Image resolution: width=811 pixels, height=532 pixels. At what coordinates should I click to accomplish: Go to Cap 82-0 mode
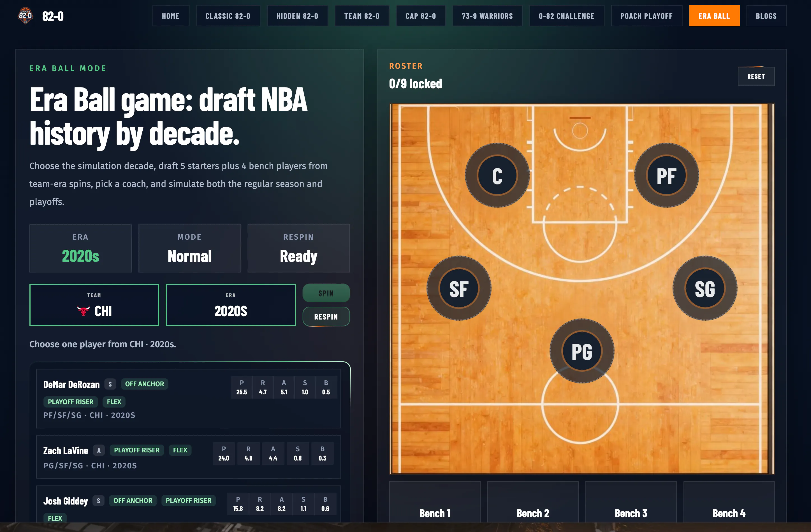(421, 16)
